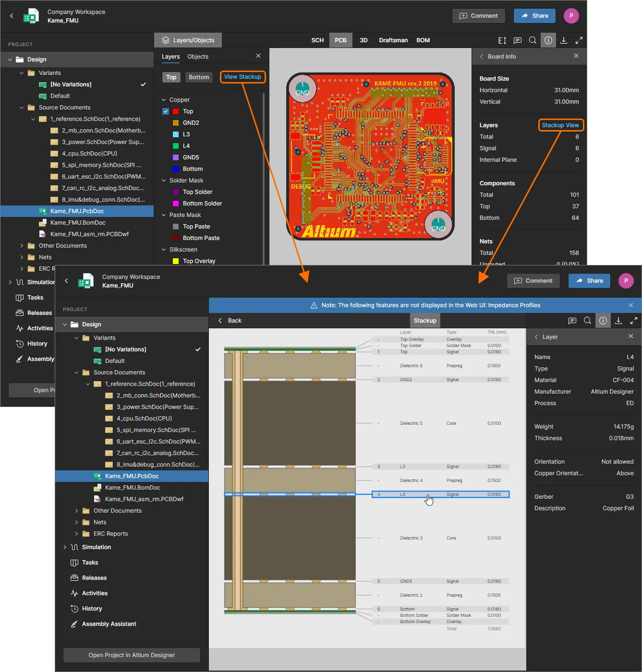The width and height of the screenshot is (642, 672).
Task: Open the comments panel icon in the upper PCB toolbar
Action: tap(518, 40)
